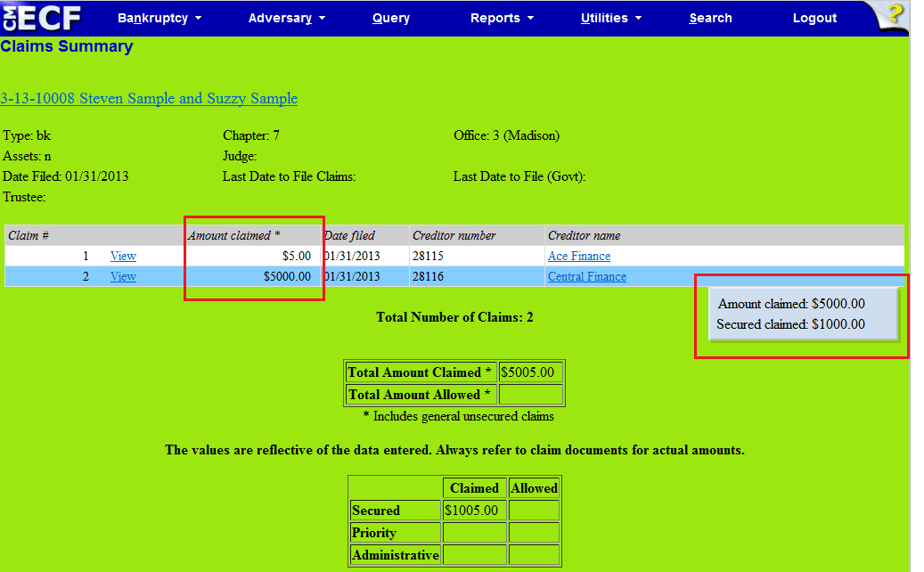Open the Central Finance creditor link
Screen dimensions: 924x572
tap(586, 276)
